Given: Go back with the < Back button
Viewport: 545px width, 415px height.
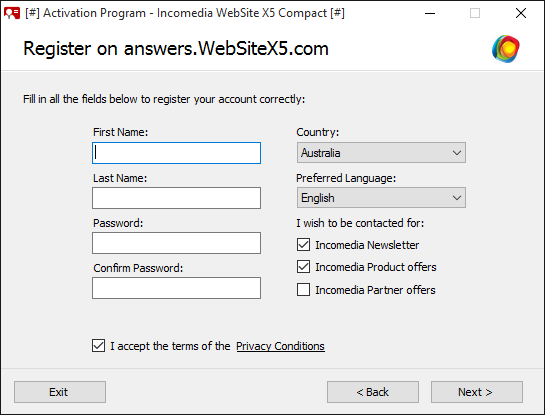Looking at the screenshot, I should (x=373, y=392).
